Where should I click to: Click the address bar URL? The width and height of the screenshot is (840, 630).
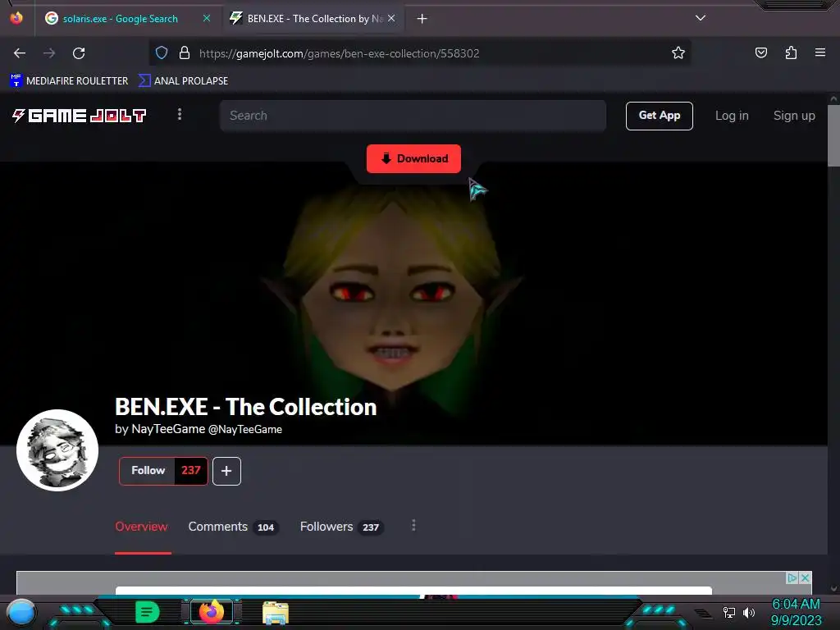pyautogui.click(x=339, y=53)
